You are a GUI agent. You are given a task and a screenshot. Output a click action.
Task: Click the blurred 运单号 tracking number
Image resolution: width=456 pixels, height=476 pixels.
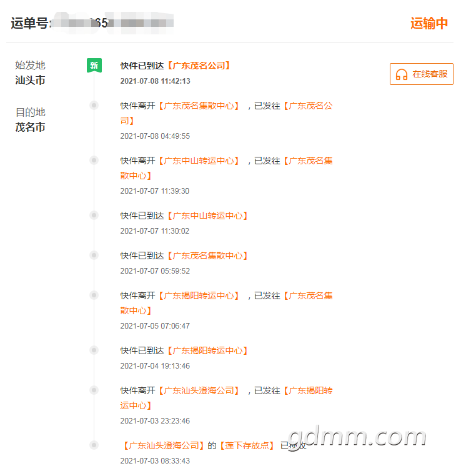point(112,23)
